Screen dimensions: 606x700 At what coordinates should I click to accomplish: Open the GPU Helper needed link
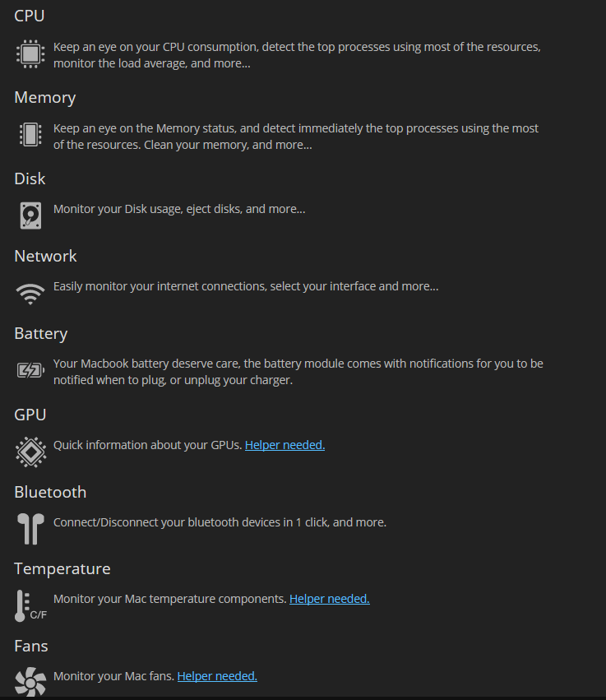284,444
